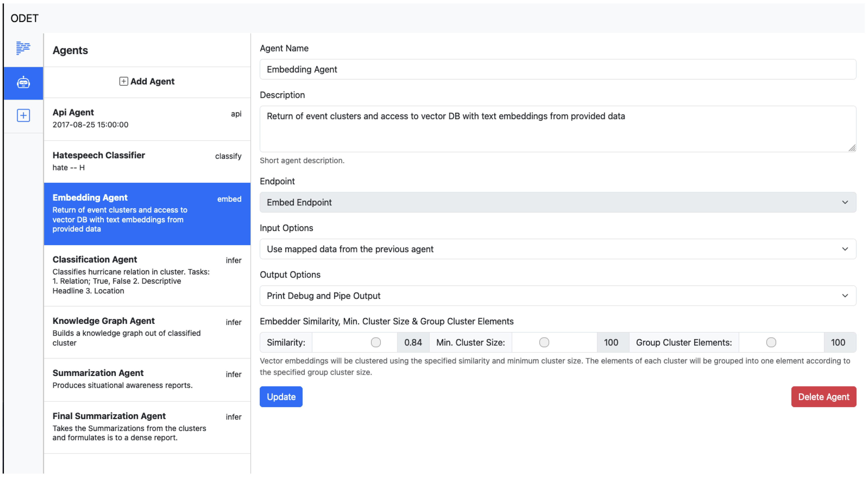Image resolution: width=868 pixels, height=478 pixels.
Task: Select the robot agents icon in sidebar
Action: 23,82
